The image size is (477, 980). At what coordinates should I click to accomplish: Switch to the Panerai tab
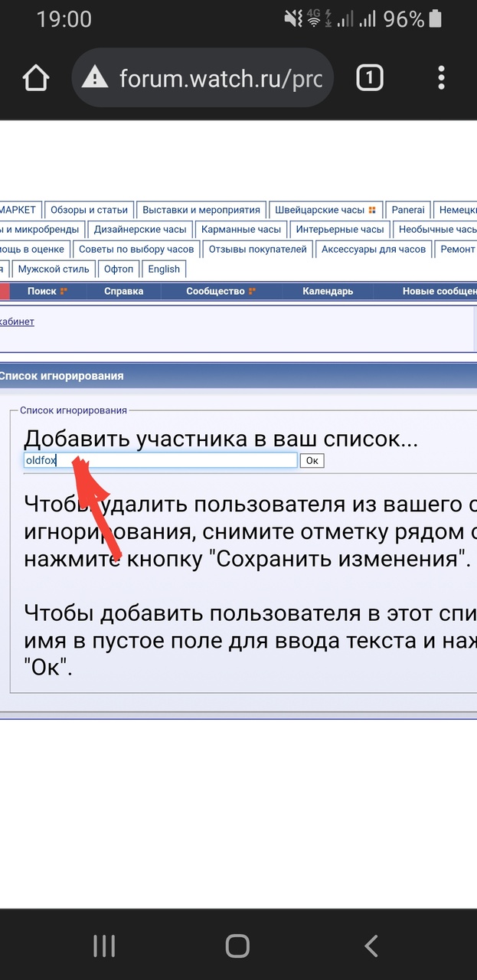point(407,210)
